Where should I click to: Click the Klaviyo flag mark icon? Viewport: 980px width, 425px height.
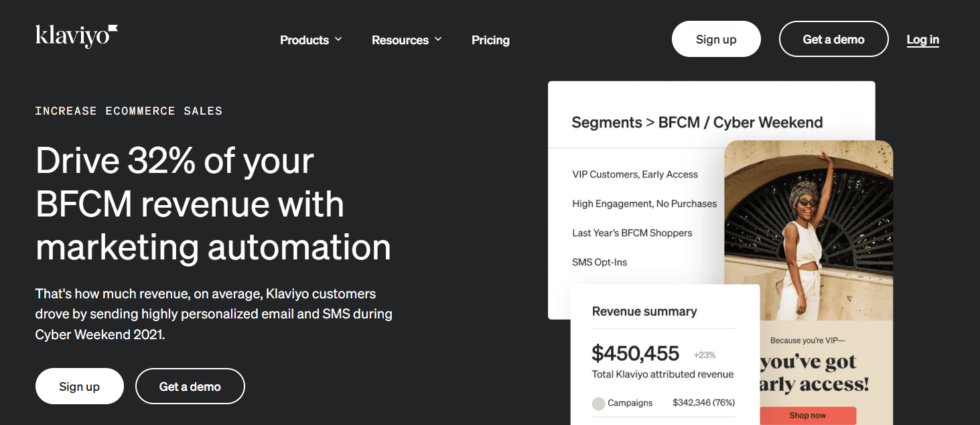(x=113, y=28)
